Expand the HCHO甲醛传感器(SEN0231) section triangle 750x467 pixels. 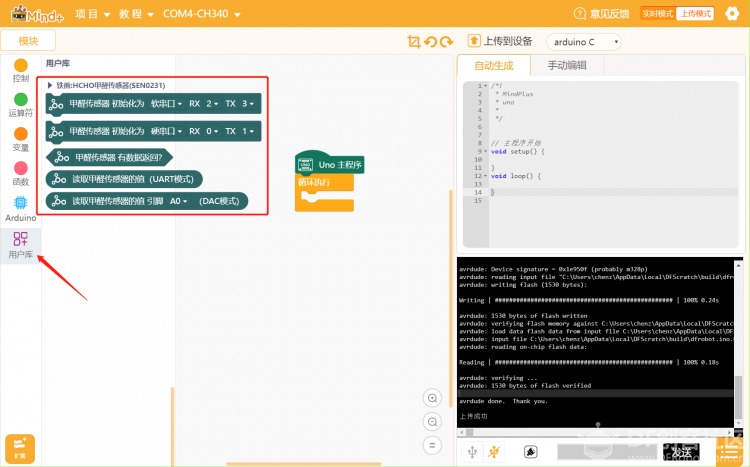click(x=50, y=85)
